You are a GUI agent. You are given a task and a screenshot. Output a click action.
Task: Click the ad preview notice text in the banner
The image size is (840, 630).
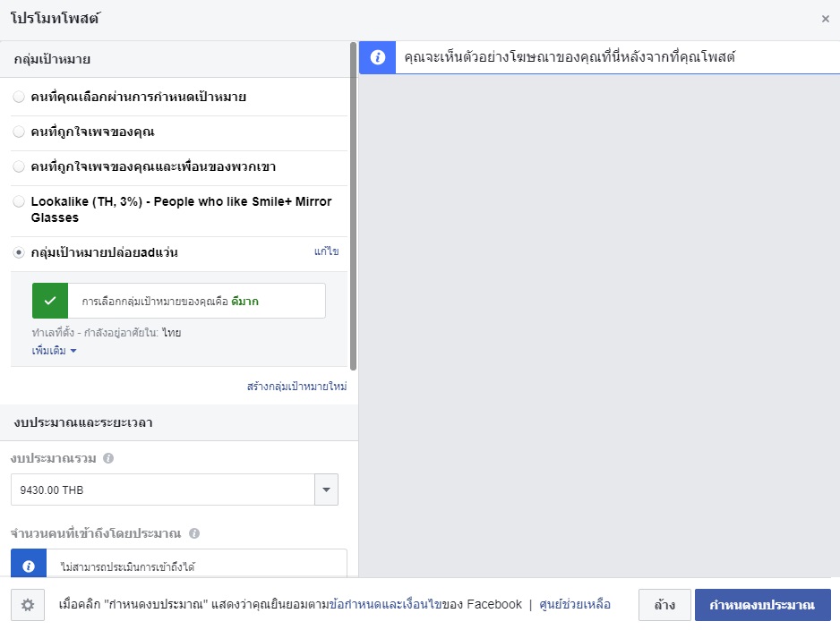click(570, 57)
